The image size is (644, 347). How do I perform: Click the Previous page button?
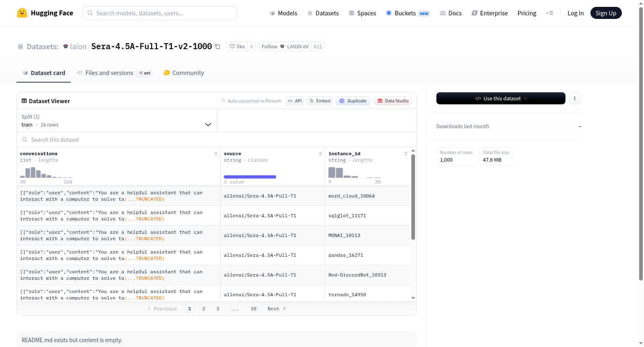point(162,309)
